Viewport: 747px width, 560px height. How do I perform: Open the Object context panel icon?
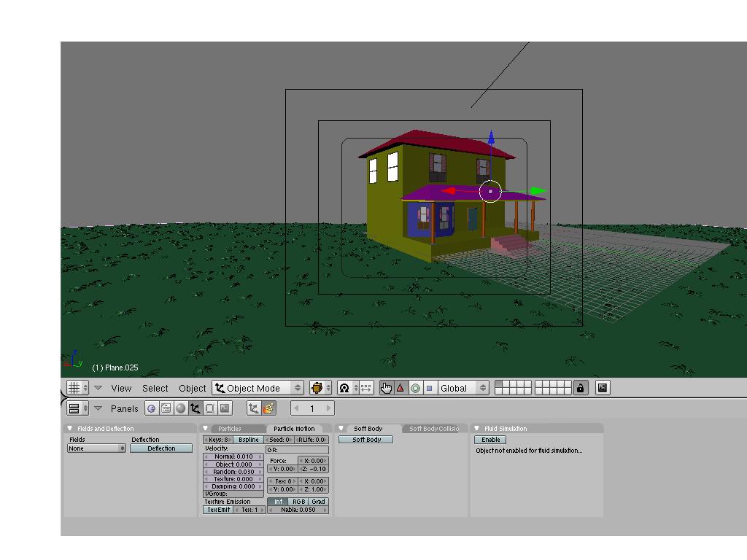(x=195, y=408)
